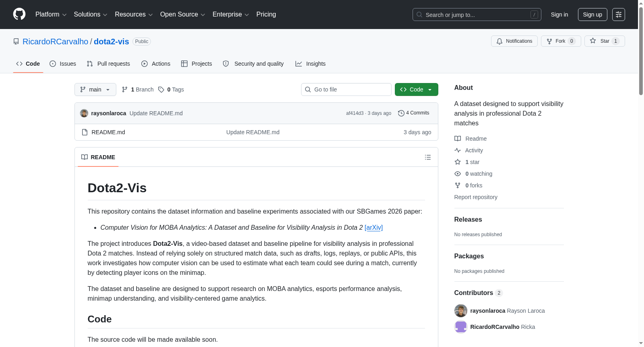Expand the Solutions menu
Image resolution: width=644 pixels, height=347 pixels.
point(91,15)
